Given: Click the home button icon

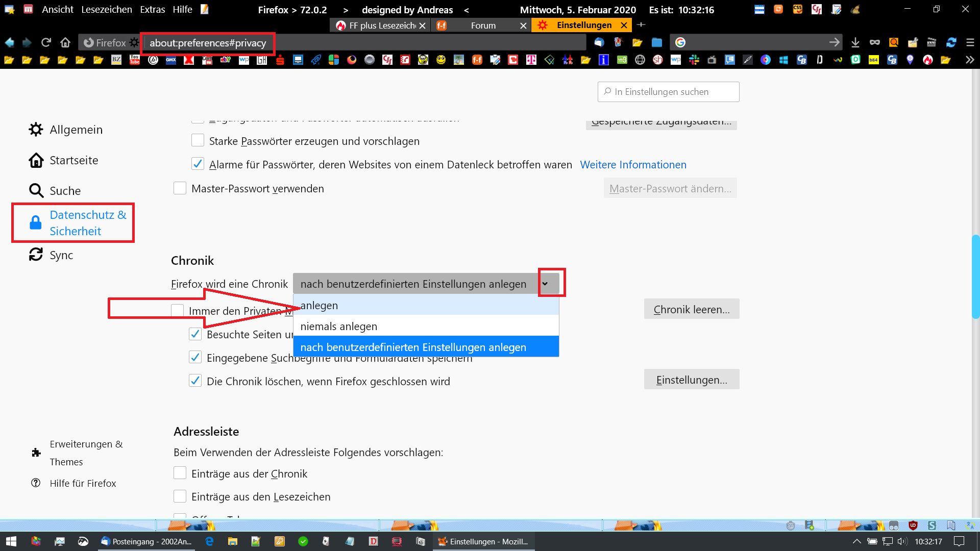Looking at the screenshot, I should point(65,42).
